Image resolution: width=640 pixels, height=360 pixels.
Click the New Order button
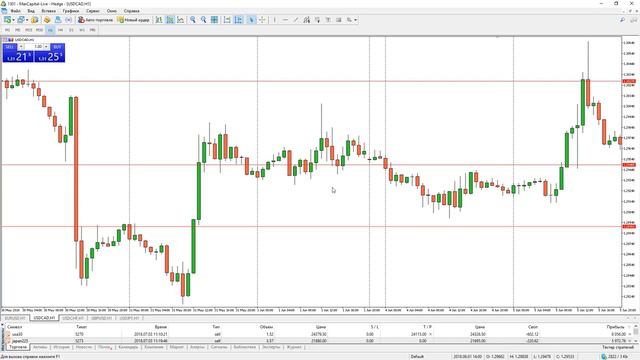tap(134, 20)
